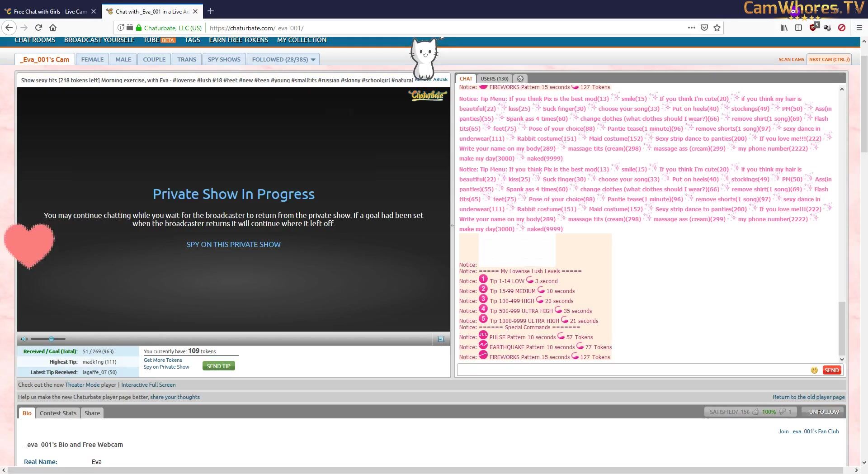Open BROADCAST YOURSELF page

click(x=99, y=40)
